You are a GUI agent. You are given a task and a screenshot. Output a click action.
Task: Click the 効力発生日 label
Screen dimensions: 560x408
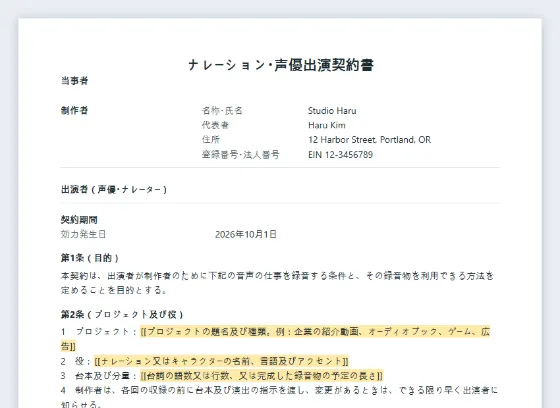point(83,234)
